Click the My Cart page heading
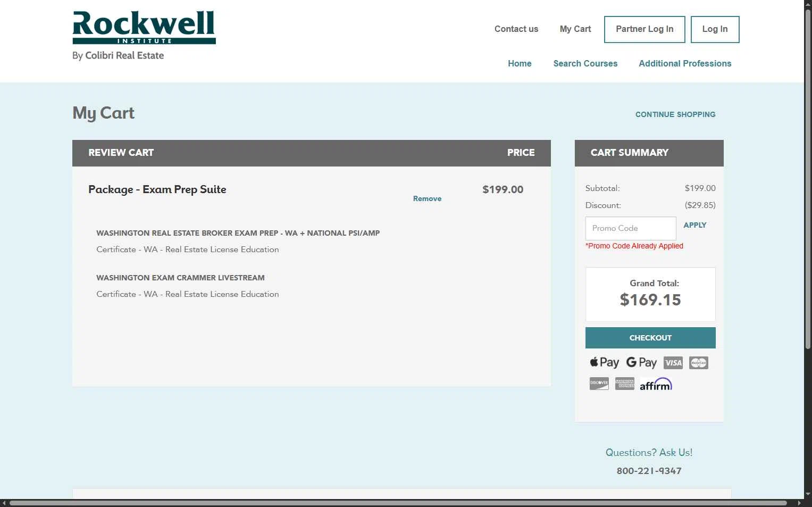Image resolution: width=812 pixels, height=507 pixels. coord(103,113)
